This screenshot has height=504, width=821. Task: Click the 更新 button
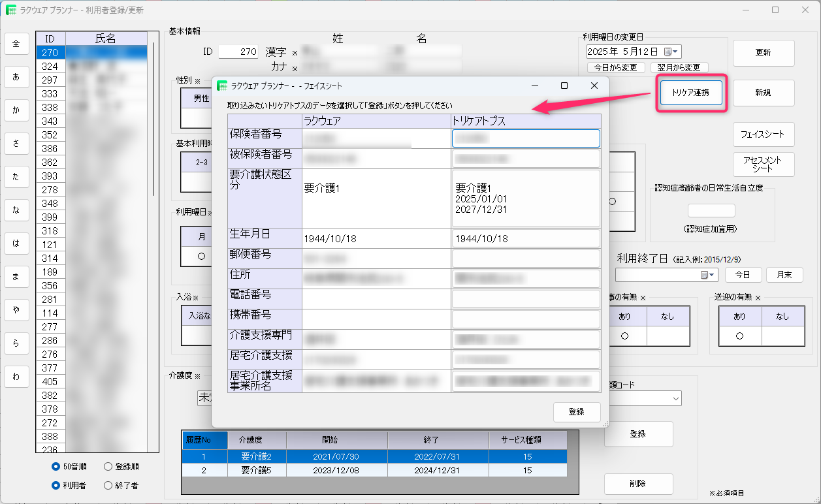[764, 53]
